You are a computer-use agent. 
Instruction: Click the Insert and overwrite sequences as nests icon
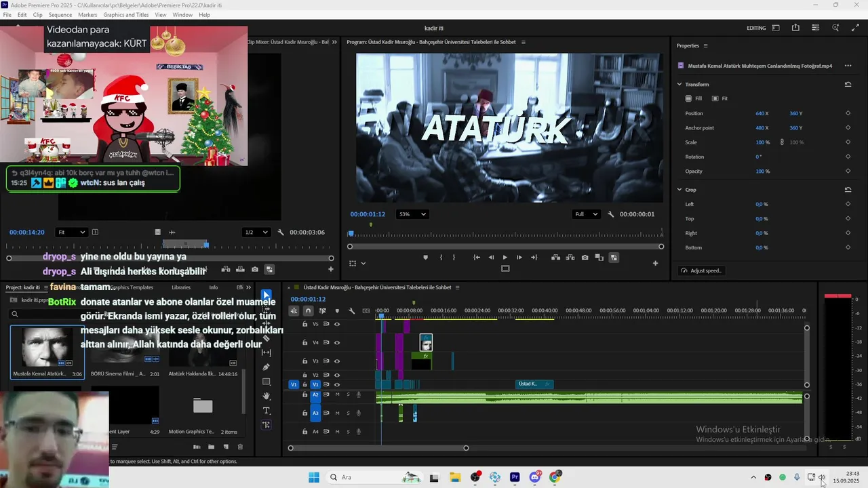pos(294,311)
